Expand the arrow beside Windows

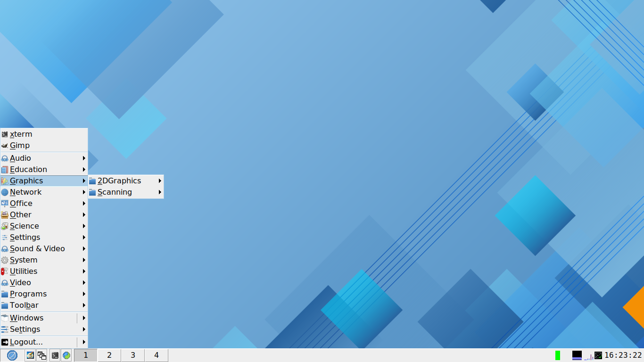coord(84,318)
